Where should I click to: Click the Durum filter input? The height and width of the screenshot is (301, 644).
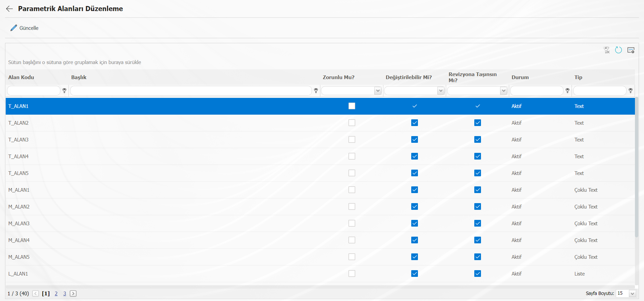pos(537,91)
